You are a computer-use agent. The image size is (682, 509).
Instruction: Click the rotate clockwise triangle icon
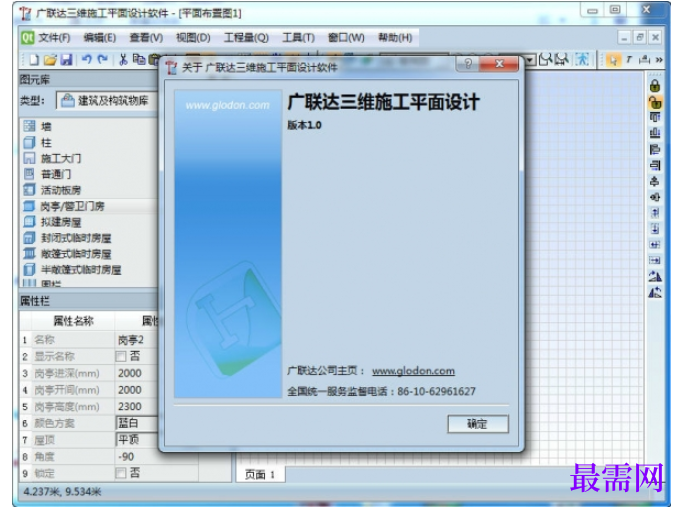click(x=655, y=276)
